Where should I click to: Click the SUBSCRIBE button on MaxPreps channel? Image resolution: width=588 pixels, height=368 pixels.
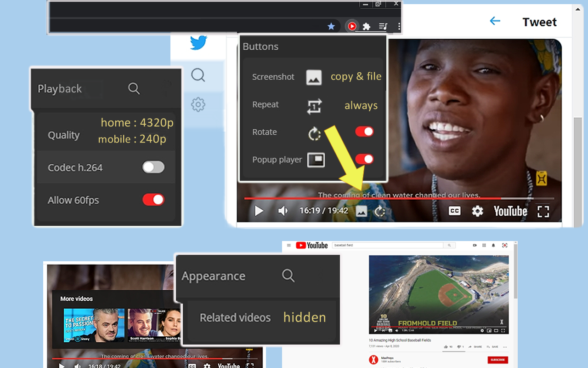(x=498, y=360)
